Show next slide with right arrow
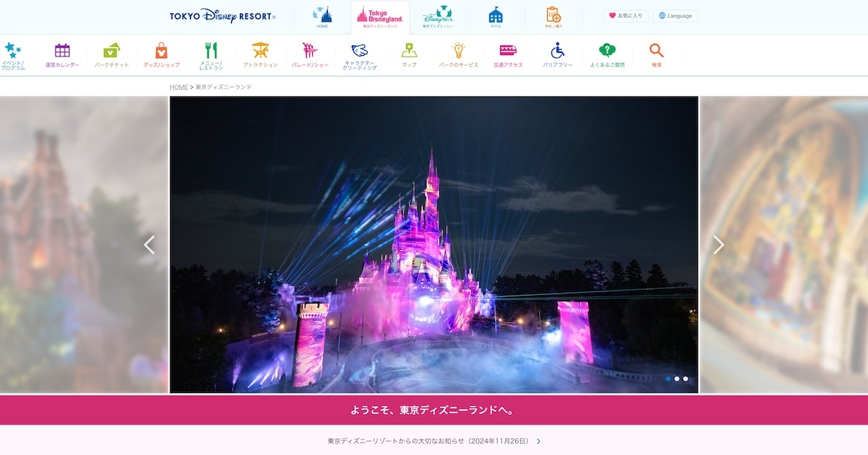The height and width of the screenshot is (455, 868). pos(718,245)
